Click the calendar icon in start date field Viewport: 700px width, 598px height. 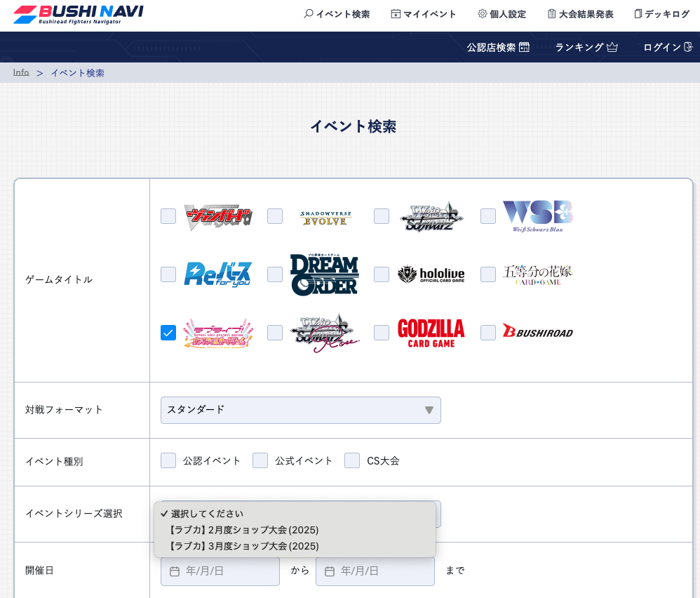tap(175, 571)
